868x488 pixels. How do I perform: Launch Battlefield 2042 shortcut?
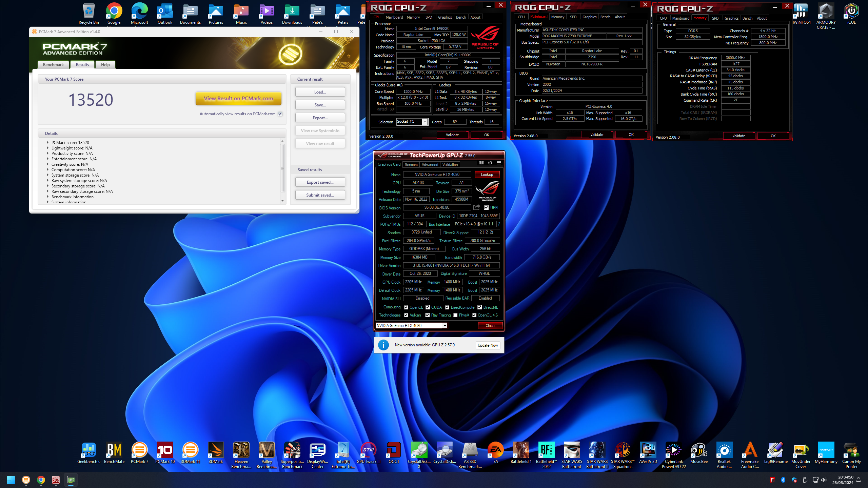click(546, 455)
